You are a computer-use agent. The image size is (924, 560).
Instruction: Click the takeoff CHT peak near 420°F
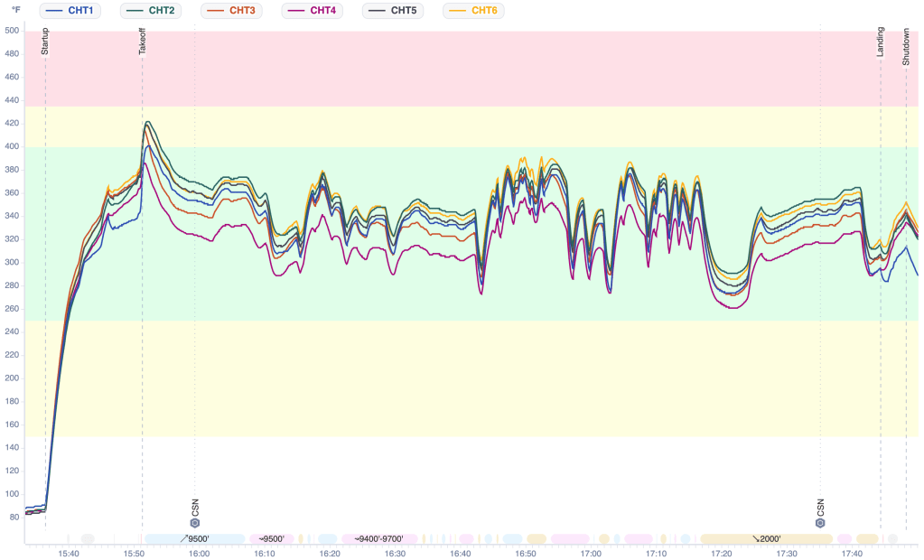click(147, 122)
